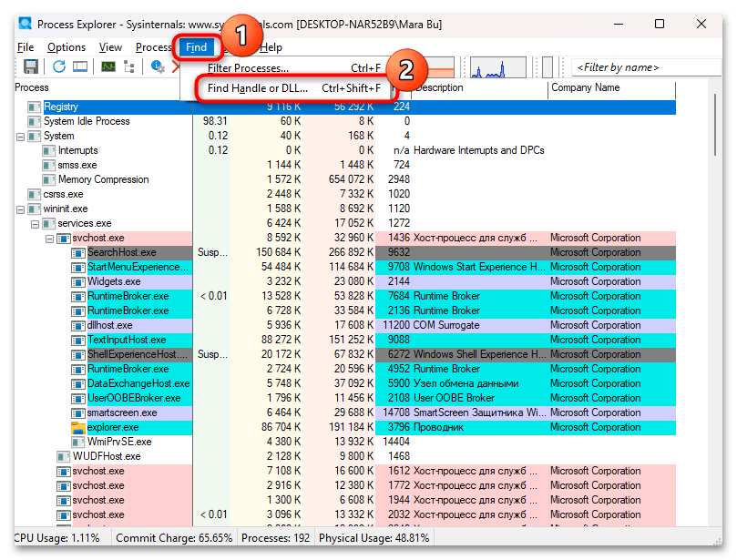Click the explorer.exe folder icon
737x560 pixels.
[78, 428]
